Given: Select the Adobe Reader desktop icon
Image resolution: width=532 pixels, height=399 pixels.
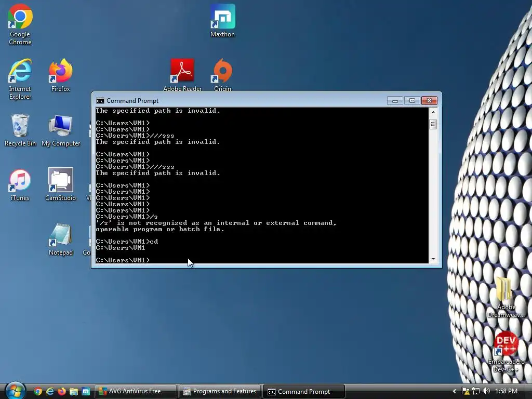Looking at the screenshot, I should 182,75.
